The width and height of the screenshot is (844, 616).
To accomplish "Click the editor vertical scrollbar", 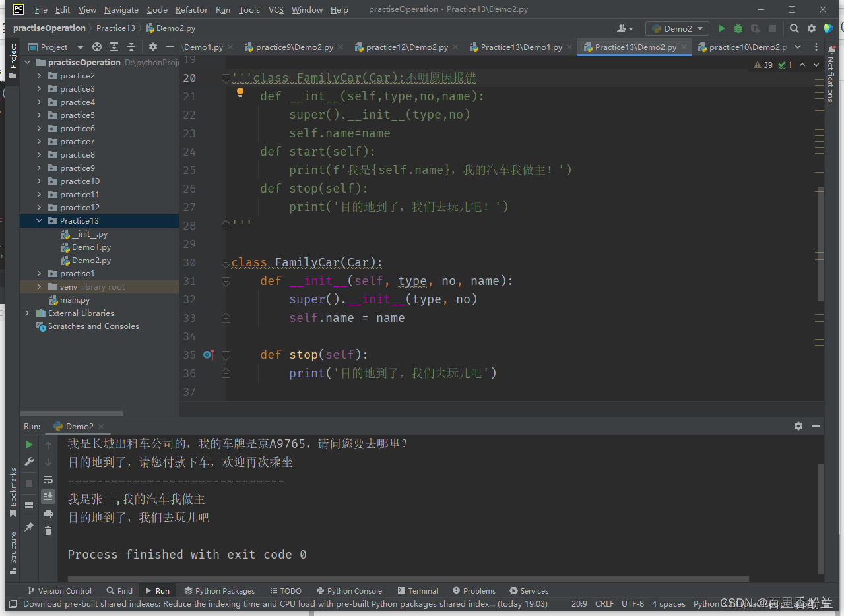I will pos(820,244).
